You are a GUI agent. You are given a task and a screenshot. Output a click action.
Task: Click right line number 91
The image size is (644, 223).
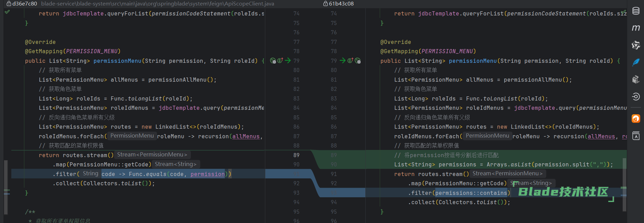point(333,174)
